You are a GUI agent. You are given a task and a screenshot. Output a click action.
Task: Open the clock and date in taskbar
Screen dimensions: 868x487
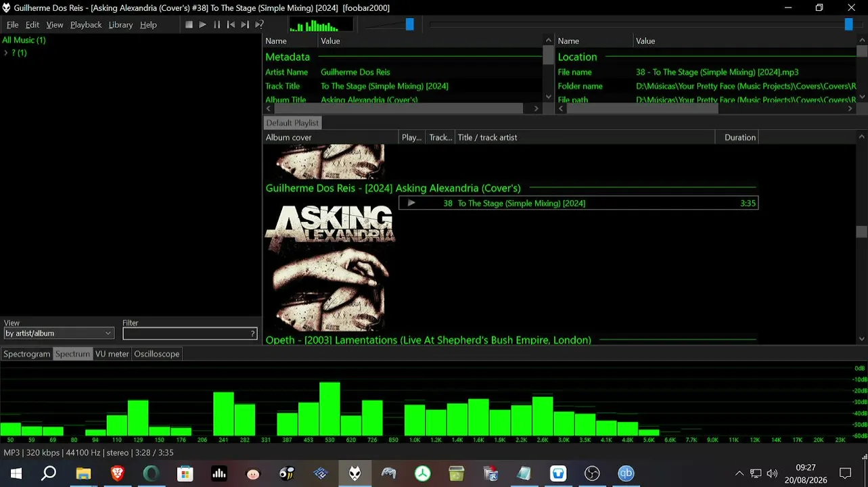point(806,473)
